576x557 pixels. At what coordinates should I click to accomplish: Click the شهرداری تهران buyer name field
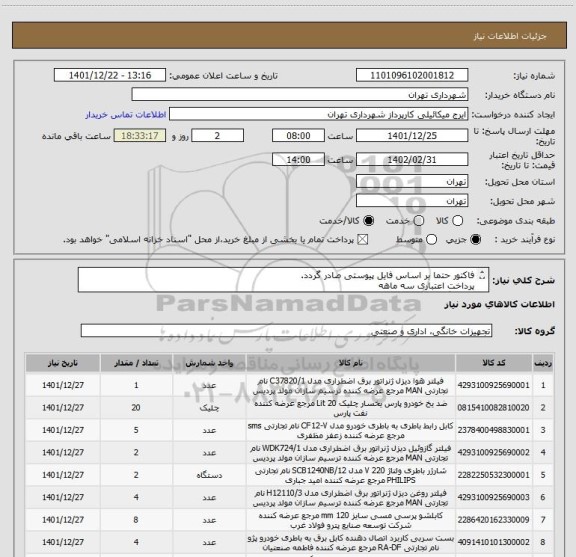coord(300,95)
